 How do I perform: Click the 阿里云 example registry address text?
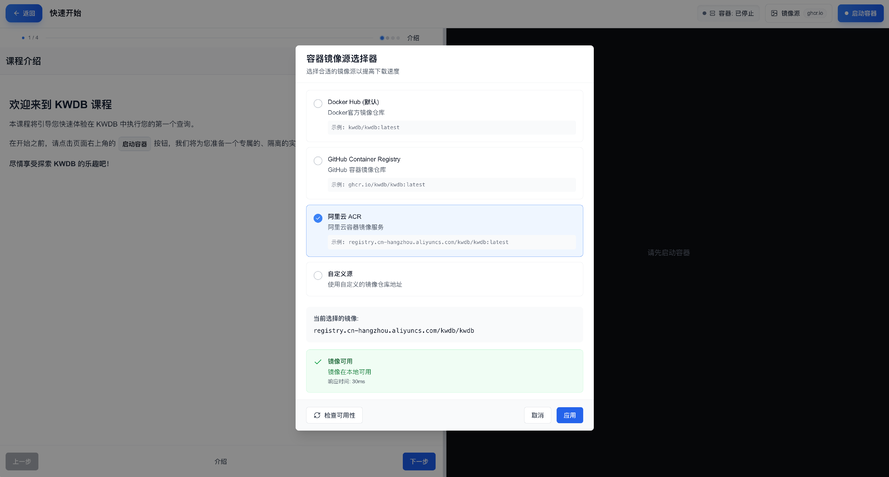coord(428,242)
